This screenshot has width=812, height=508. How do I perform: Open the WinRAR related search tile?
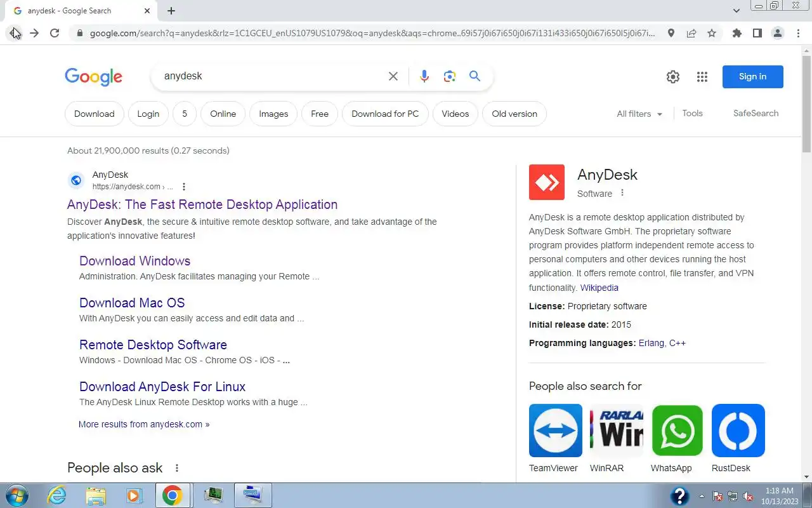pyautogui.click(x=617, y=438)
